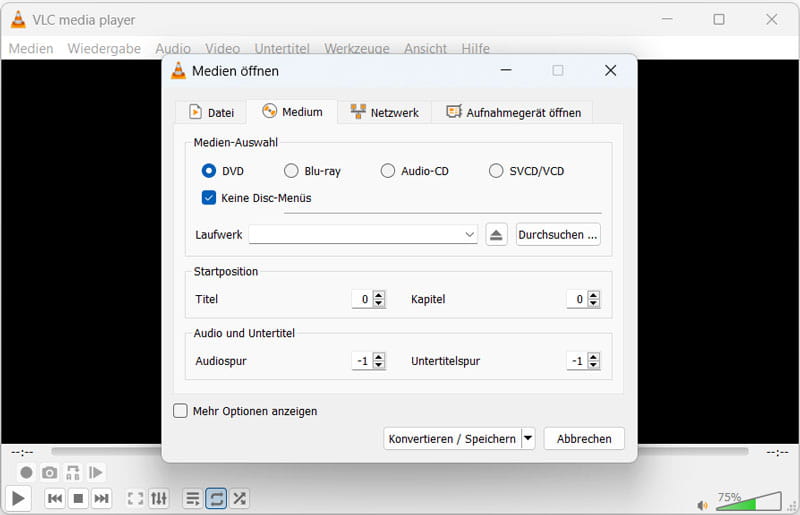Screen dimensions: 800x515
Task: Show the playlist view
Action: tap(192, 498)
